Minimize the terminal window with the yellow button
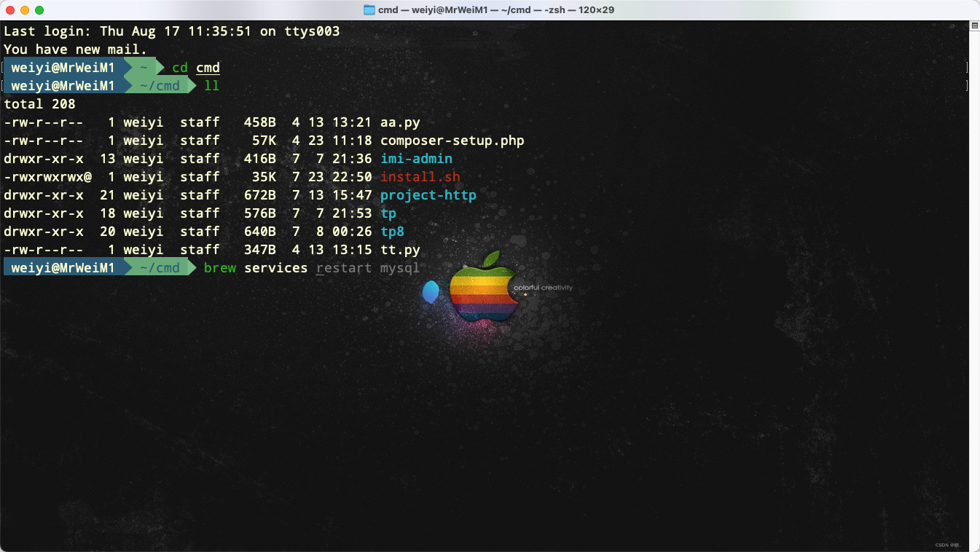The image size is (980, 552). 24,10
